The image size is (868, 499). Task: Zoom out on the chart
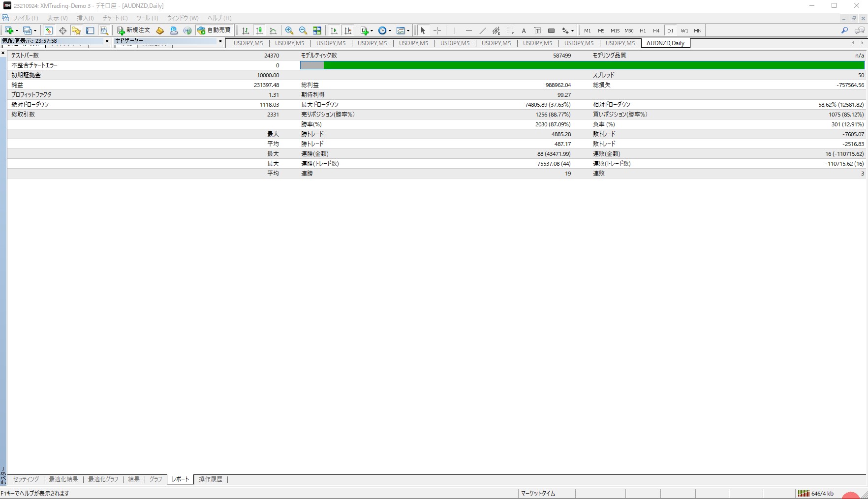303,30
